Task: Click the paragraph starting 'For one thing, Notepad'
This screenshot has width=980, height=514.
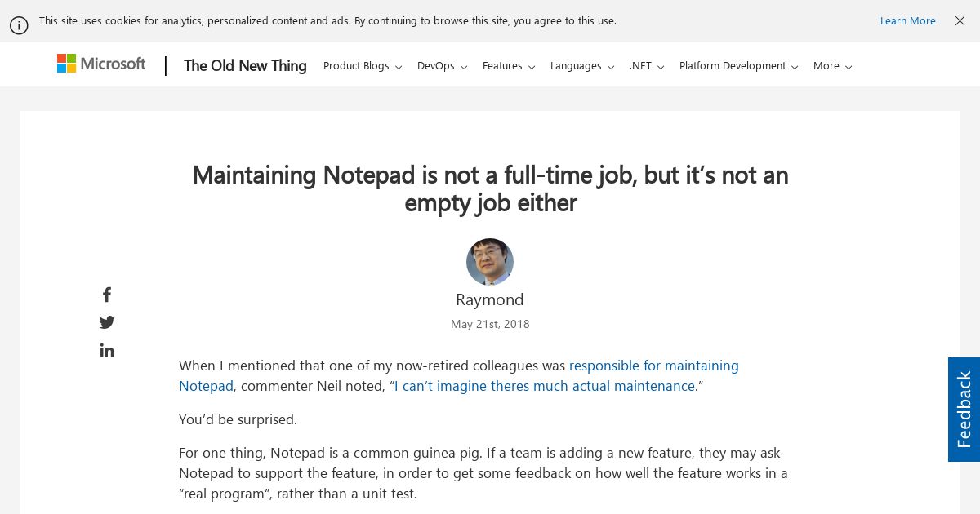Action: [483, 473]
